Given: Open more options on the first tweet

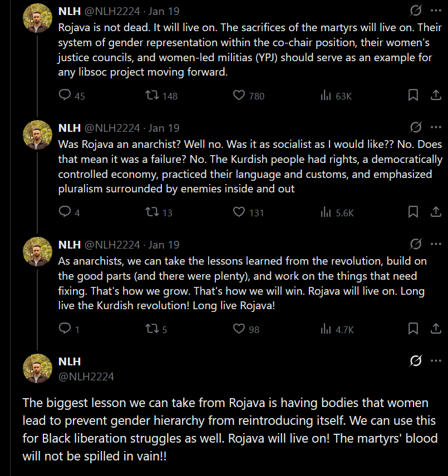Looking at the screenshot, I should 436,11.
